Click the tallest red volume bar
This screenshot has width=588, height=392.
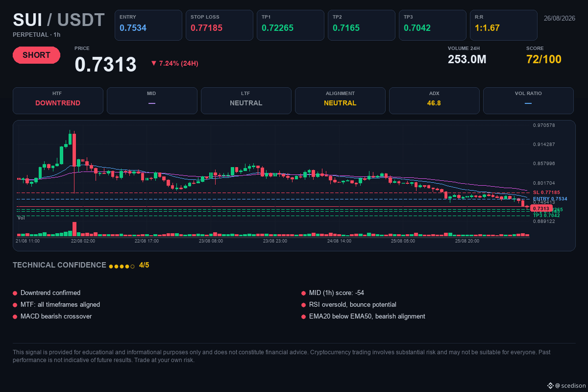point(74,229)
